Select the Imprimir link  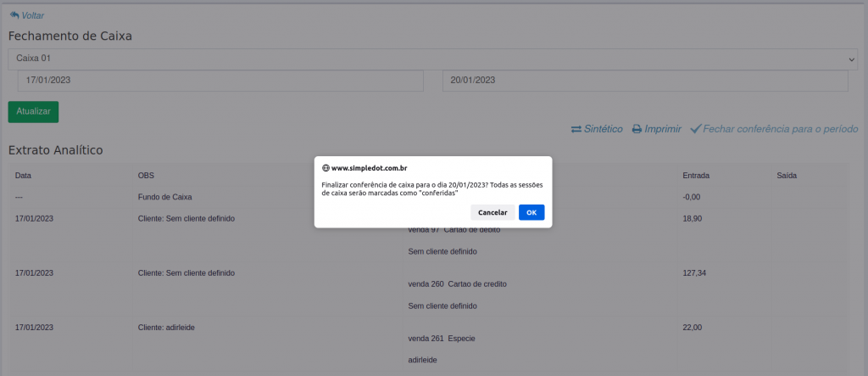[662, 129]
